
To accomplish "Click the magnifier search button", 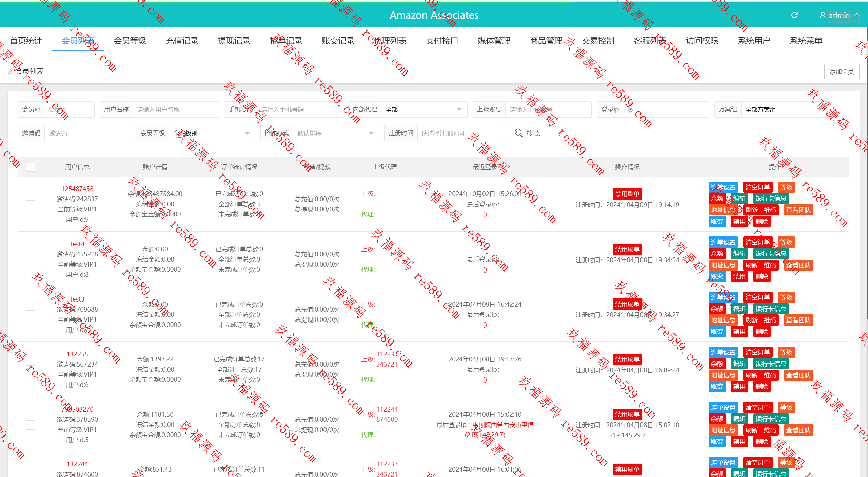I will [x=527, y=133].
